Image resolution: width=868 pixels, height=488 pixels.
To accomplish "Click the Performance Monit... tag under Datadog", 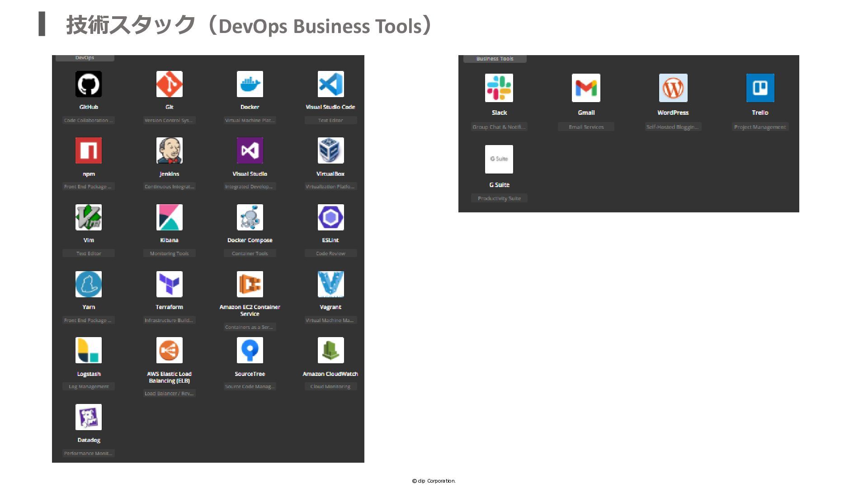I will tap(89, 453).
